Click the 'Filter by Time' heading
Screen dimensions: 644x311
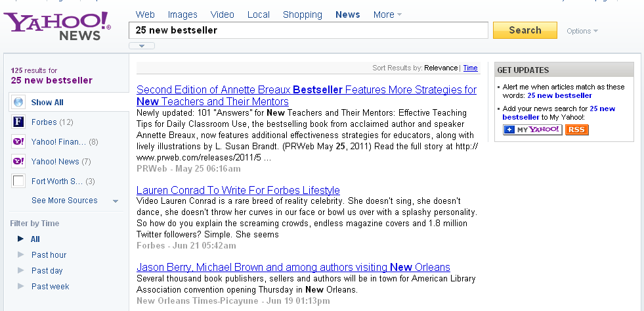(35, 224)
